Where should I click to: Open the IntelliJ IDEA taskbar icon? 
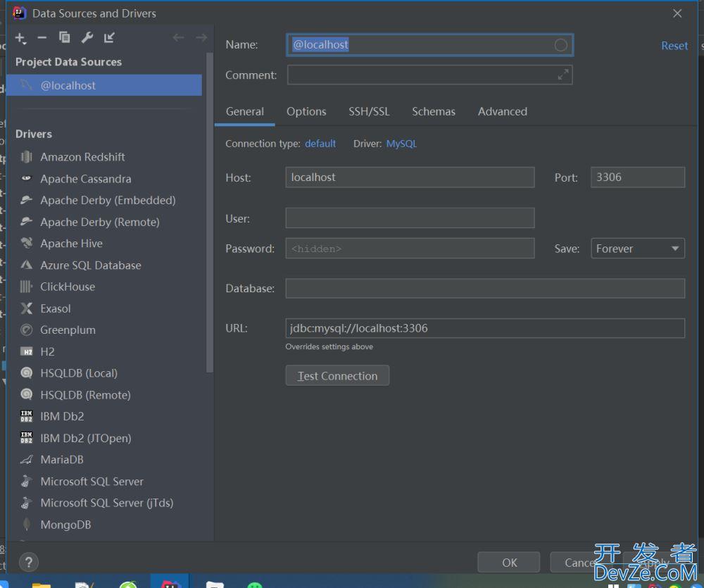(170, 583)
